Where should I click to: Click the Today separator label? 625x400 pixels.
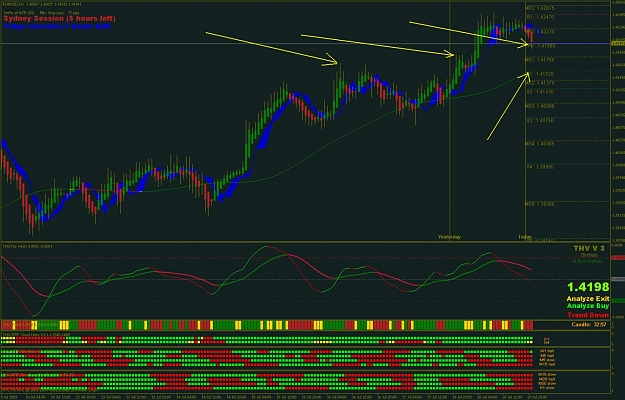[525, 237]
